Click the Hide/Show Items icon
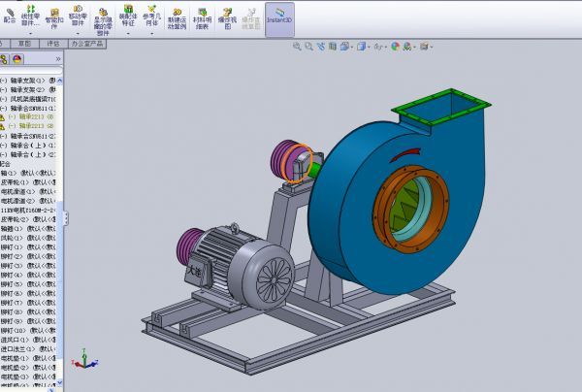582x392 pixels. coord(378,47)
